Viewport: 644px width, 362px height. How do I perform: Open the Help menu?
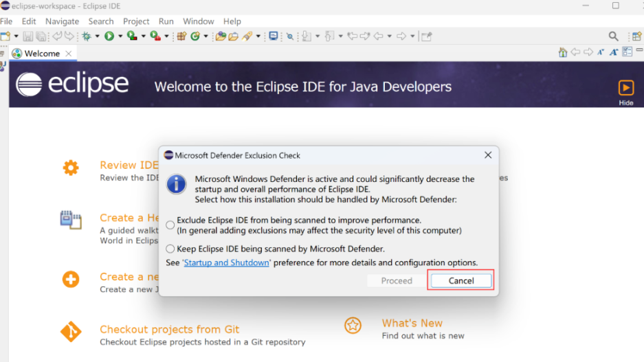[x=232, y=21]
